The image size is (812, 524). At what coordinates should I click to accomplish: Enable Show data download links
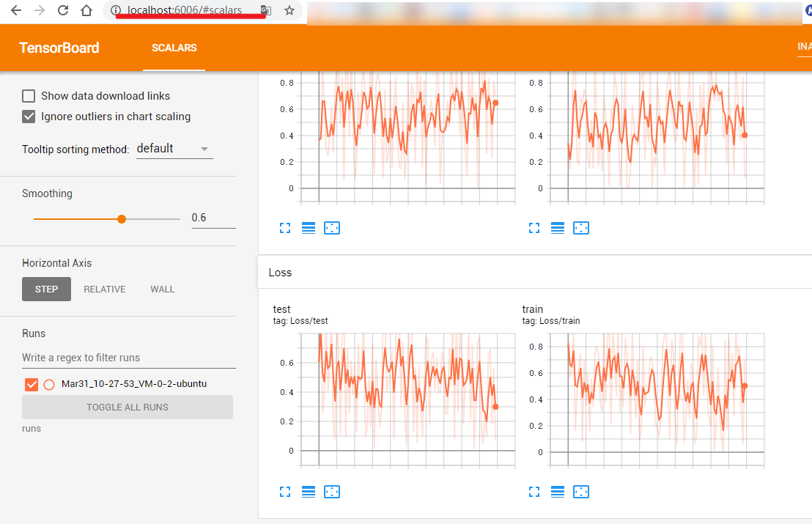(x=29, y=96)
